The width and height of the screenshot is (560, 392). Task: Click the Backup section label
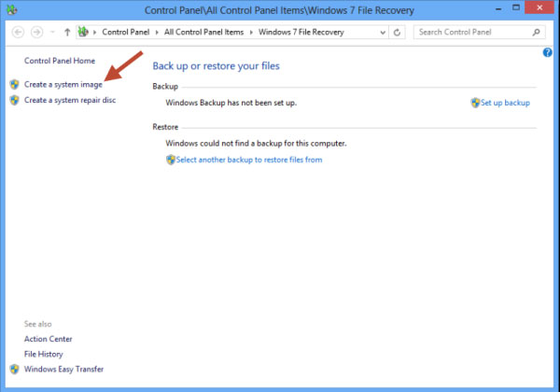point(165,87)
